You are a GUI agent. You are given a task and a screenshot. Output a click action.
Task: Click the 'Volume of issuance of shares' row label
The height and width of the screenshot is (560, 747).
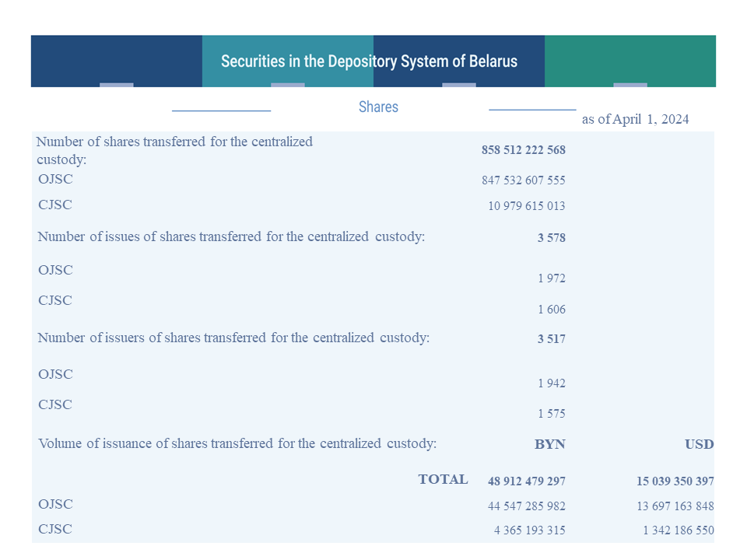pos(237,443)
